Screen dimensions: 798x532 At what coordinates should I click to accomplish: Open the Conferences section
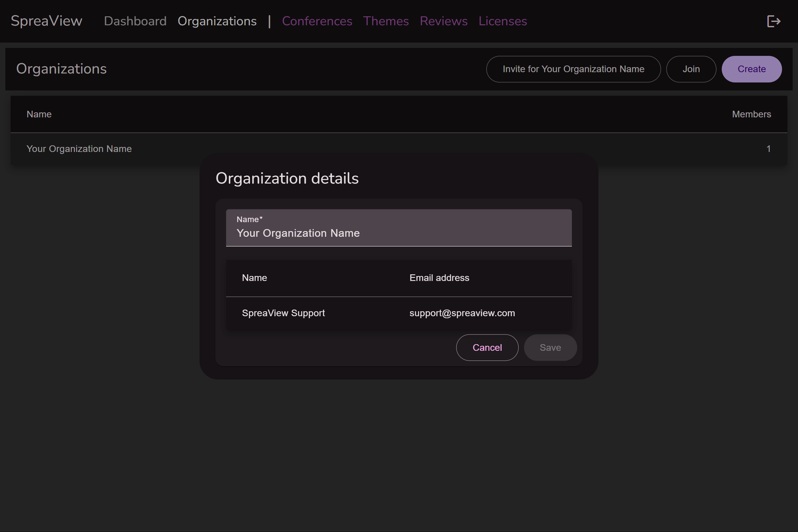pyautogui.click(x=317, y=21)
